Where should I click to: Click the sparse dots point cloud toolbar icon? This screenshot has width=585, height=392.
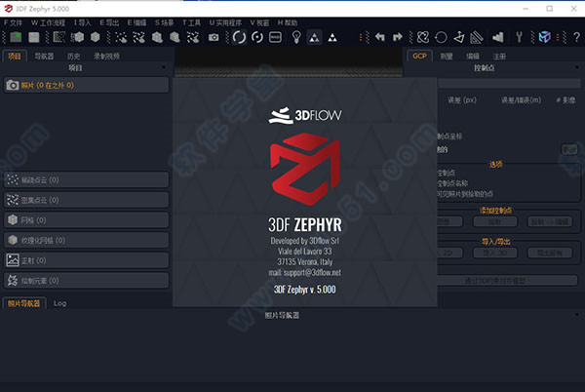coord(121,37)
